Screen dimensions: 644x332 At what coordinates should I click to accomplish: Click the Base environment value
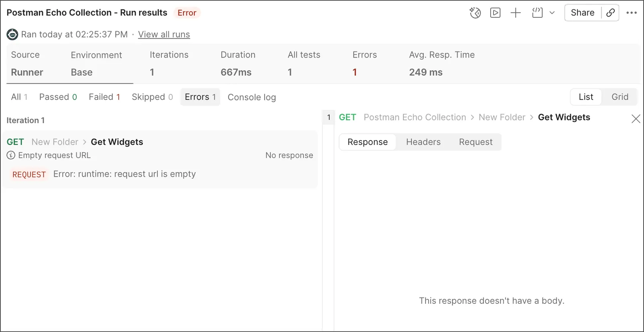coord(82,72)
